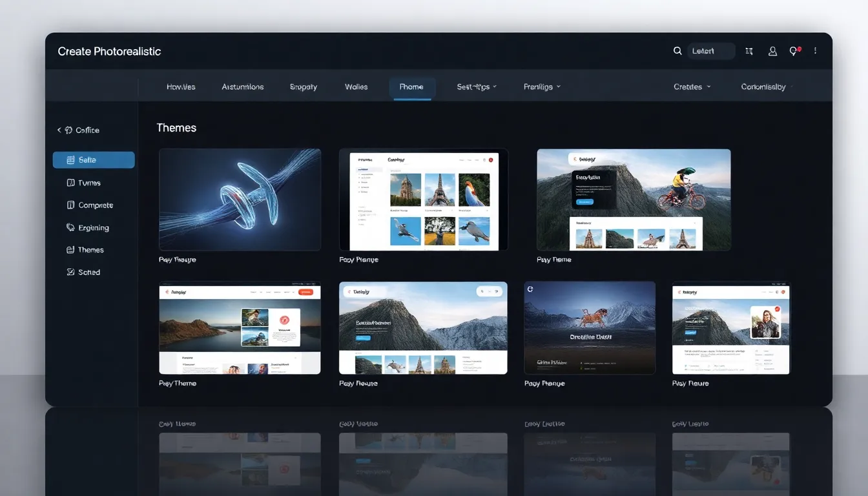868x496 pixels.
Task: Open the Astumnions tab
Action: (x=242, y=87)
